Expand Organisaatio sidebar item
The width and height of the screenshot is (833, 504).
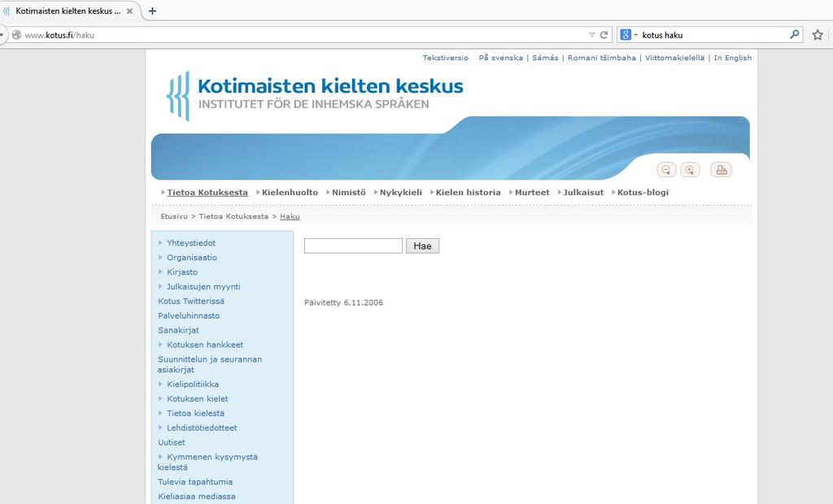click(192, 258)
